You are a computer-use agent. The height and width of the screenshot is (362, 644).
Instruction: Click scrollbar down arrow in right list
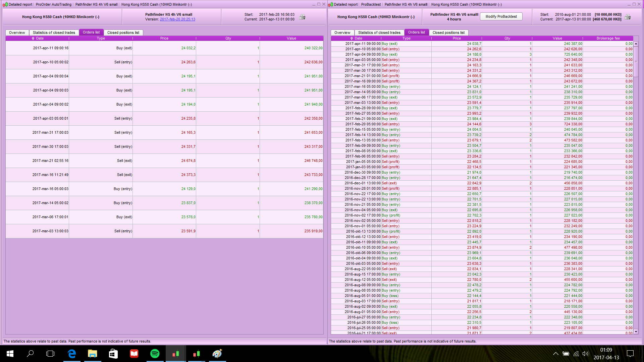[636, 331]
